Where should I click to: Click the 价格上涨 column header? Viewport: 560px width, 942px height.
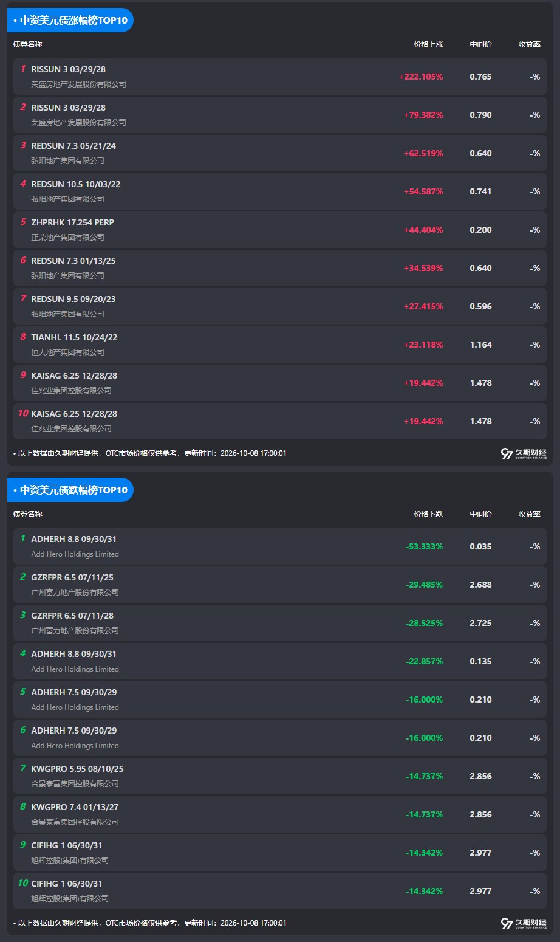click(x=428, y=44)
